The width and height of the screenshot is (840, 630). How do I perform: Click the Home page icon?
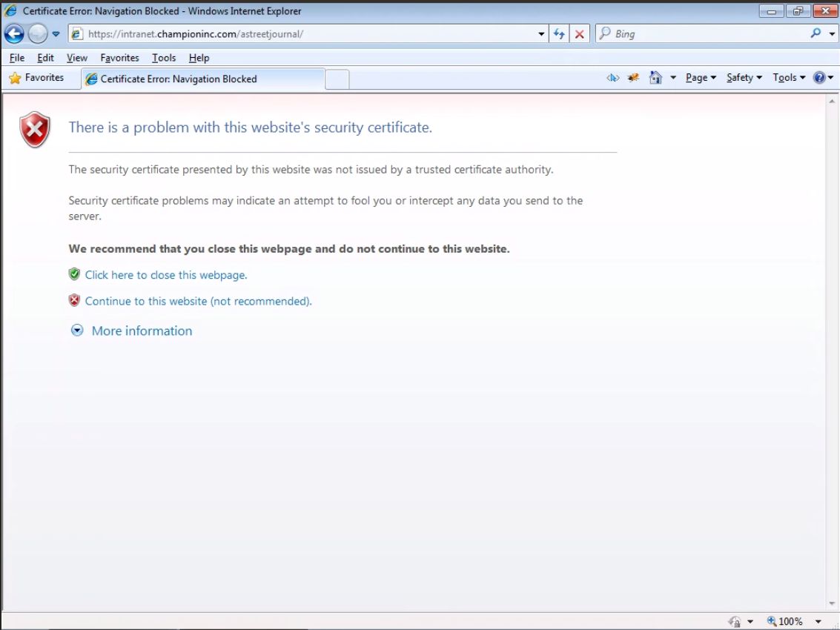(655, 78)
